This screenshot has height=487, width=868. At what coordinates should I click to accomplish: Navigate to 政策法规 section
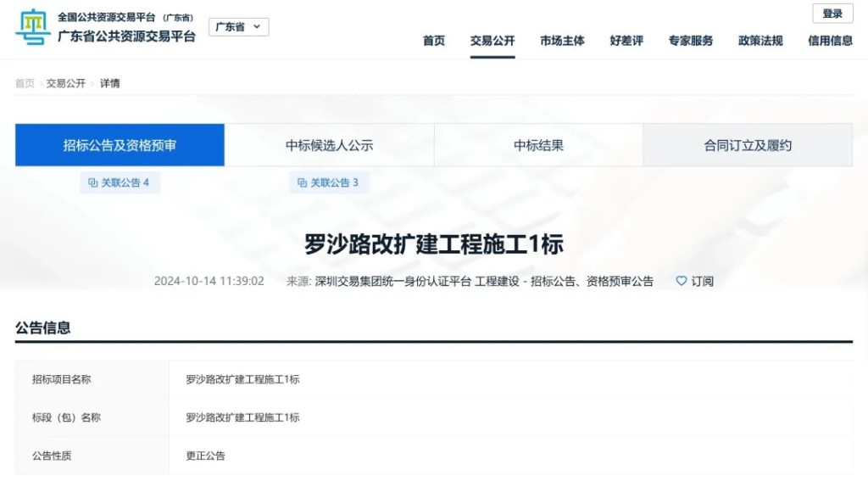[760, 41]
